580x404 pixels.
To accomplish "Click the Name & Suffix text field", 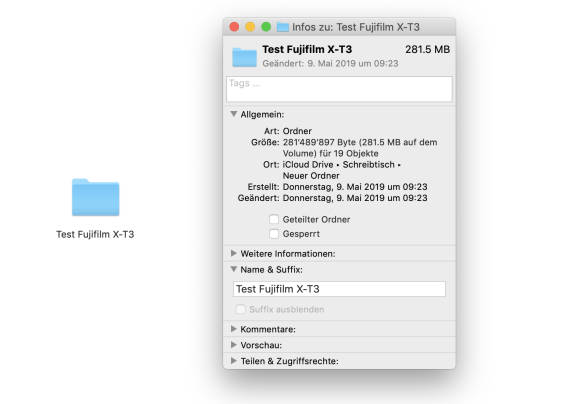I will click(x=339, y=289).
